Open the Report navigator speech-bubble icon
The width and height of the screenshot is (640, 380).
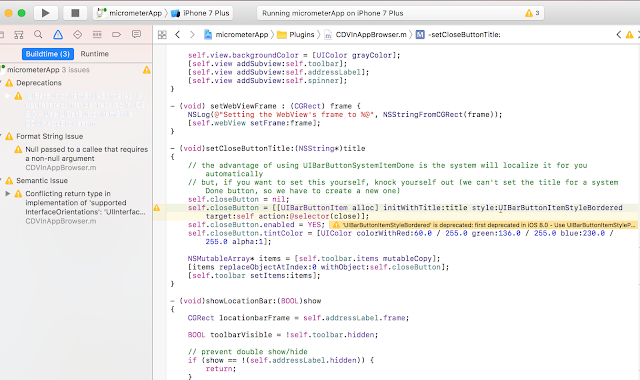tap(136, 34)
